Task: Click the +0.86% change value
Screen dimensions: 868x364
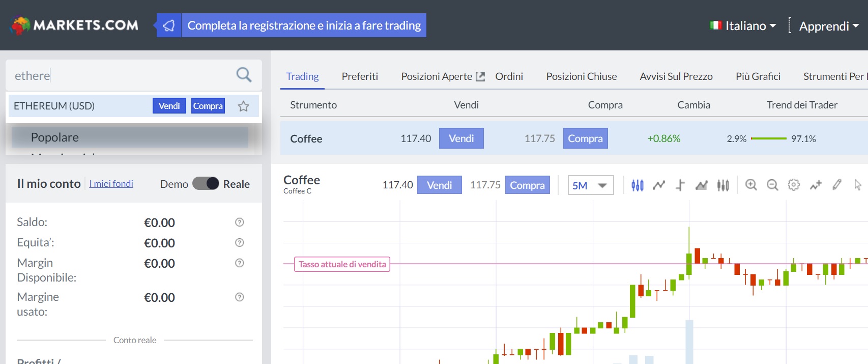Action: coord(663,138)
